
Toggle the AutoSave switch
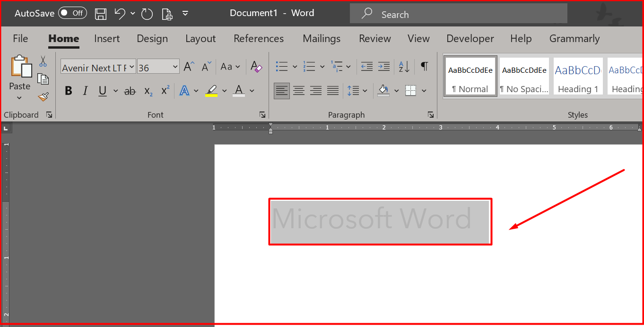point(72,13)
